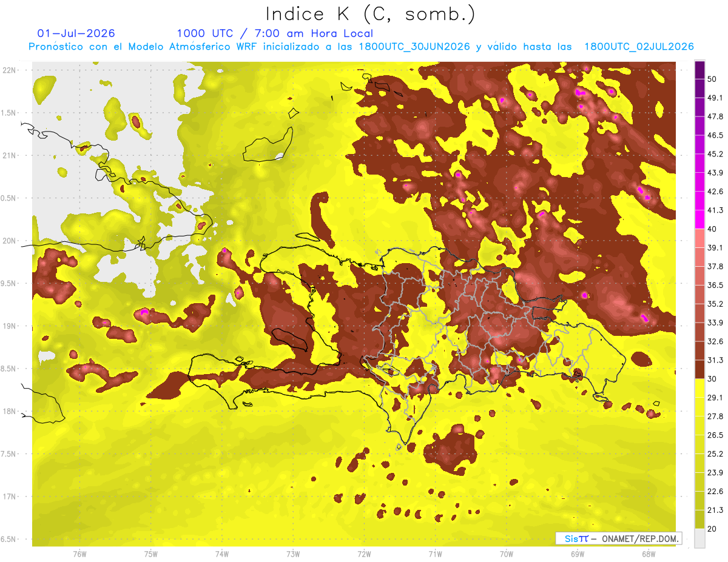This screenshot has width=728, height=562.
Task: Pick the dark purple swatch above 50
Action: pyautogui.click(x=699, y=70)
